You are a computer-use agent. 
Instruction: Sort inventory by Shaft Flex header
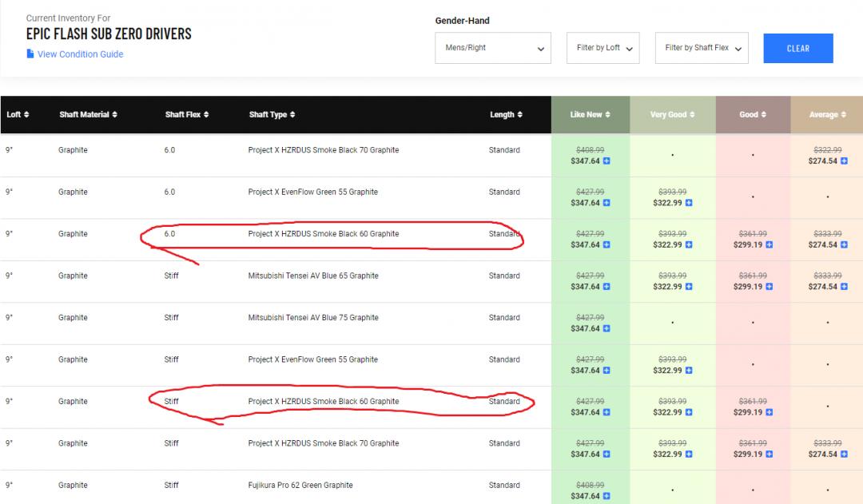(187, 115)
